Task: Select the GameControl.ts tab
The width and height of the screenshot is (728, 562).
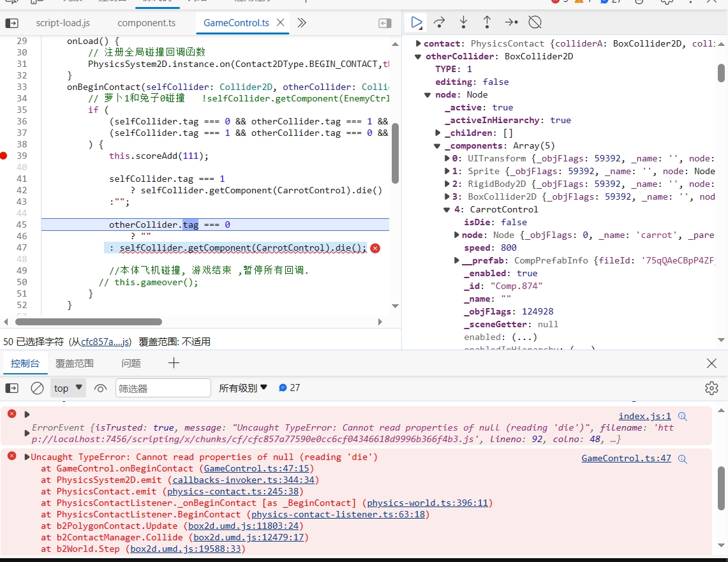Action: [x=236, y=23]
